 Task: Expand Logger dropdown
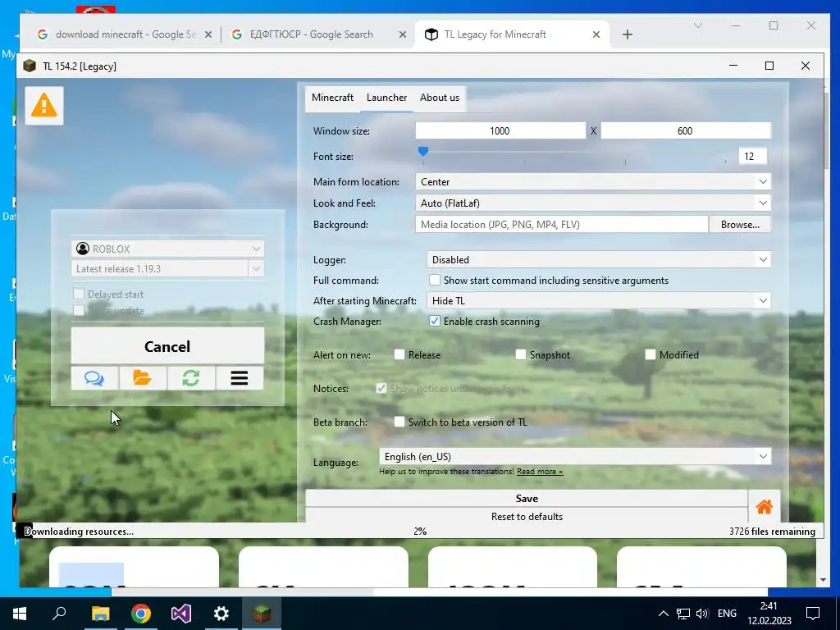tap(763, 260)
